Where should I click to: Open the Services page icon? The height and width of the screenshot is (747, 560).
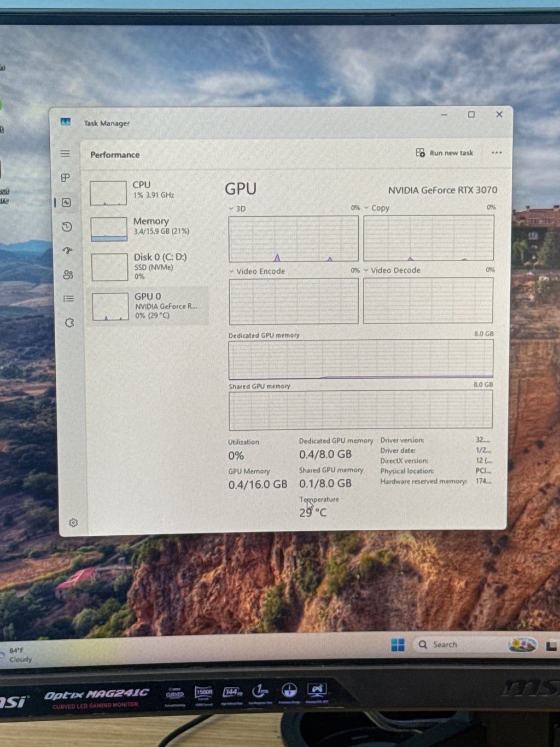69,323
